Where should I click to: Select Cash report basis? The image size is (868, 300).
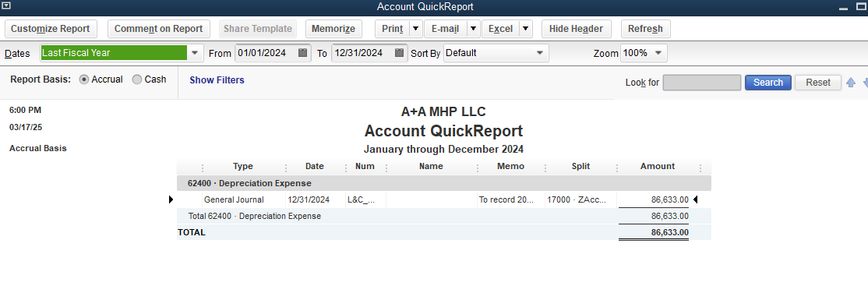tap(137, 79)
